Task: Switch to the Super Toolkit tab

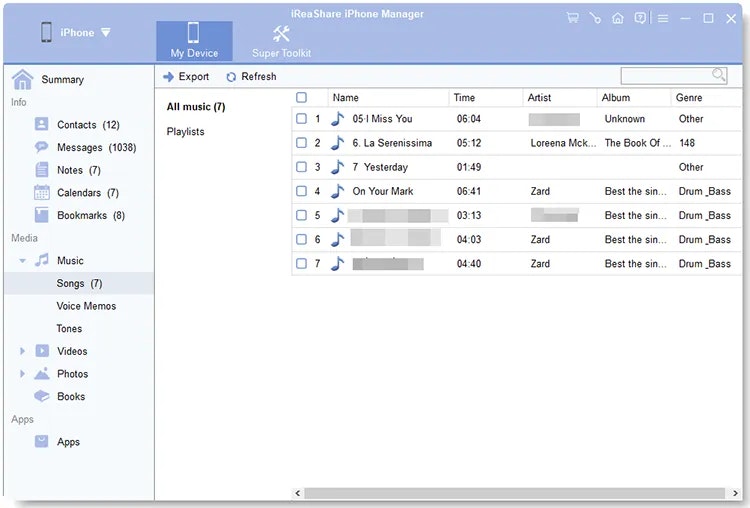Action: pos(281,41)
